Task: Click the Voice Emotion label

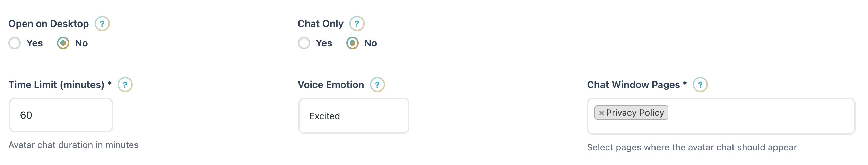Action: [x=331, y=85]
